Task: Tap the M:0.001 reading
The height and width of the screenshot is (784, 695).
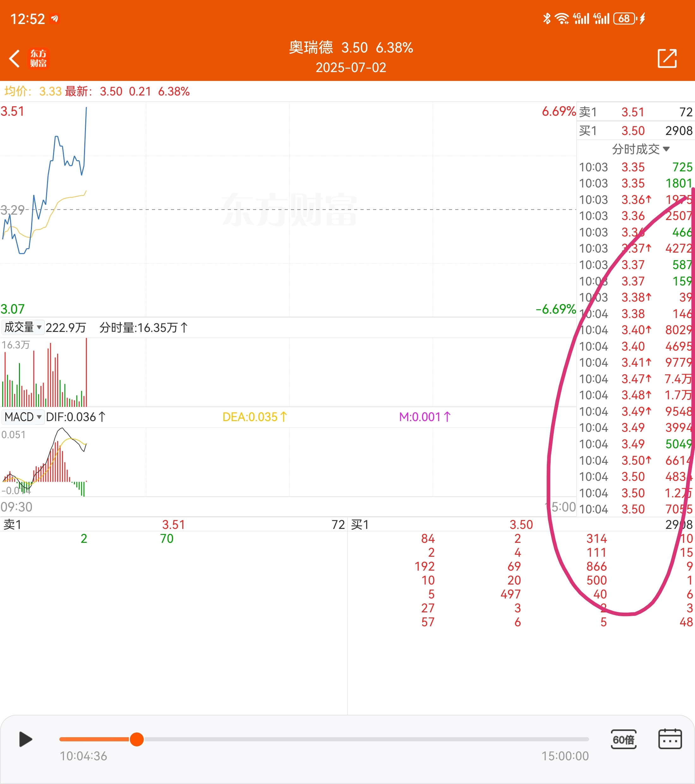Action: [x=425, y=417]
